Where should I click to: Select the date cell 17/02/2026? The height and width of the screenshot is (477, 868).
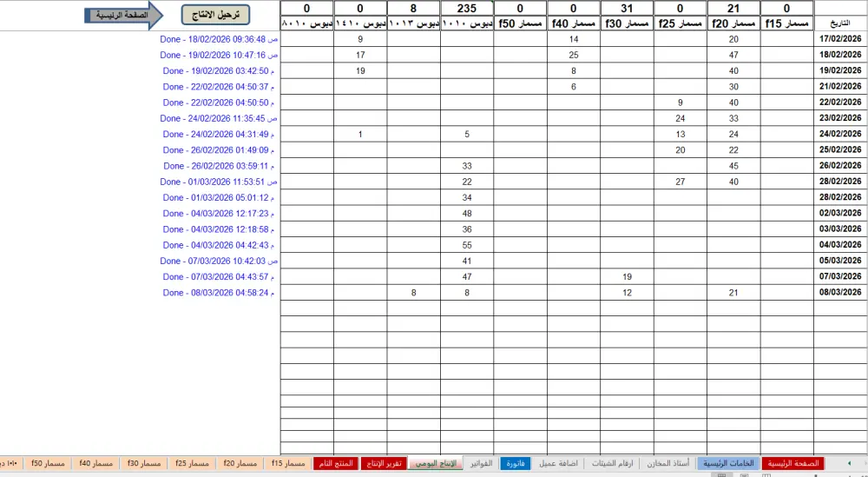coord(840,39)
